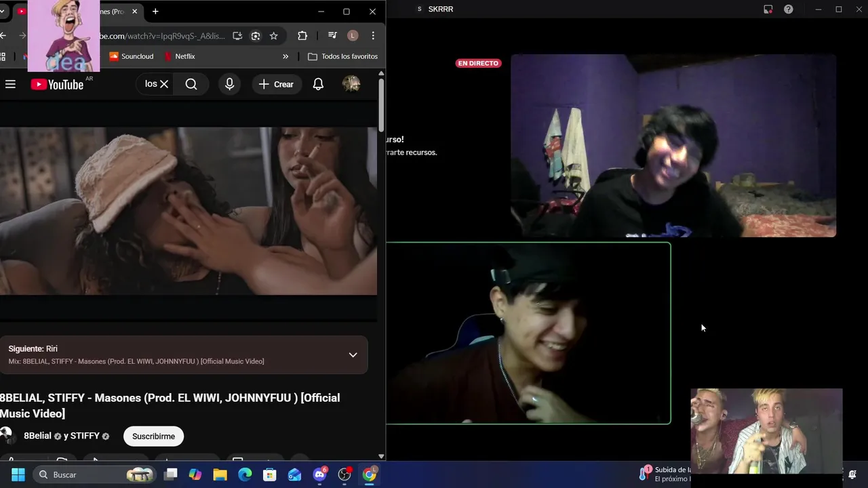This screenshot has height=488, width=868.
Task: Open the Chrome three-dot menu
Action: [373, 36]
